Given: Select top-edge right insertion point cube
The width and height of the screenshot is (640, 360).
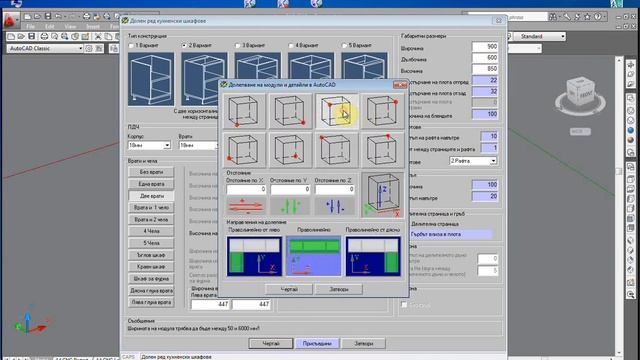Looking at the screenshot, I should 382,150.
